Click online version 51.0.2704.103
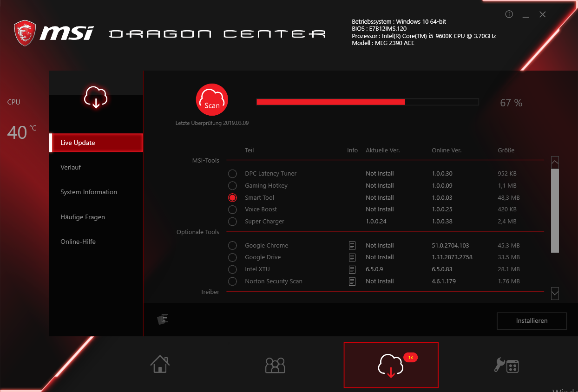 click(451, 245)
